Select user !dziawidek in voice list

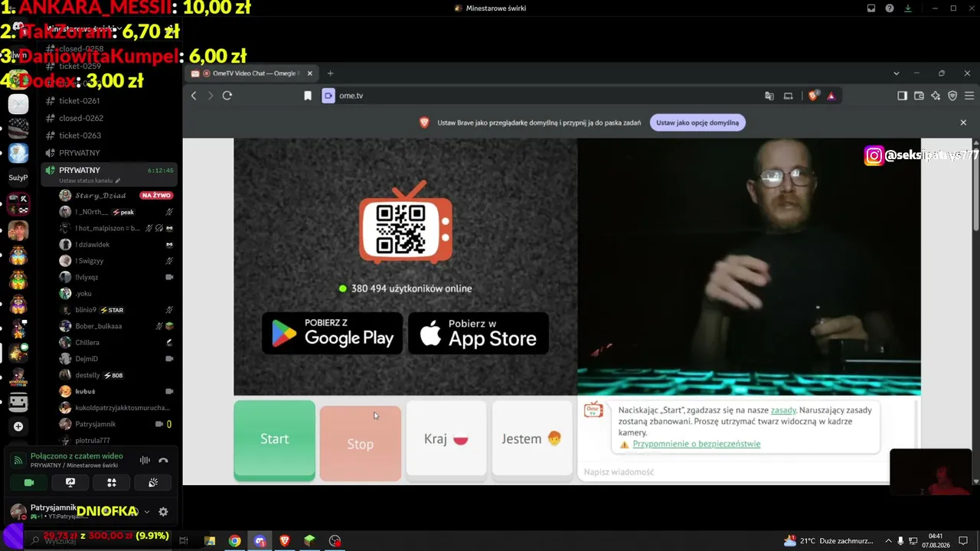(93, 245)
